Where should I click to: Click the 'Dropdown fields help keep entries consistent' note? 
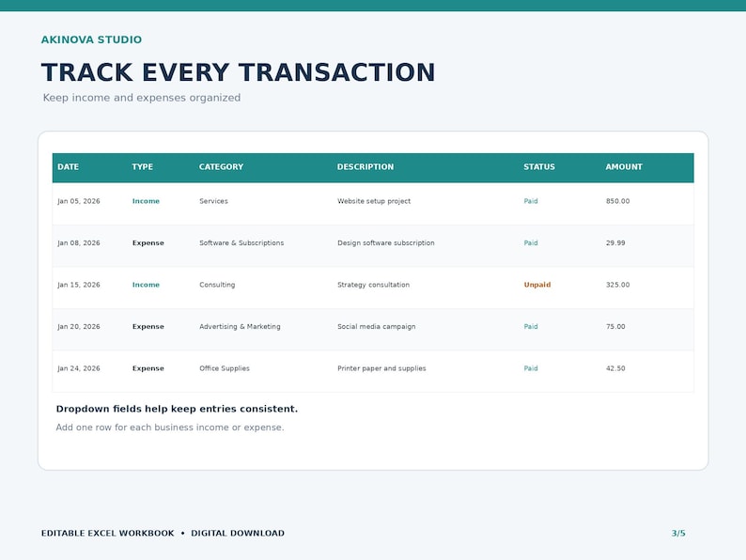tap(177, 409)
